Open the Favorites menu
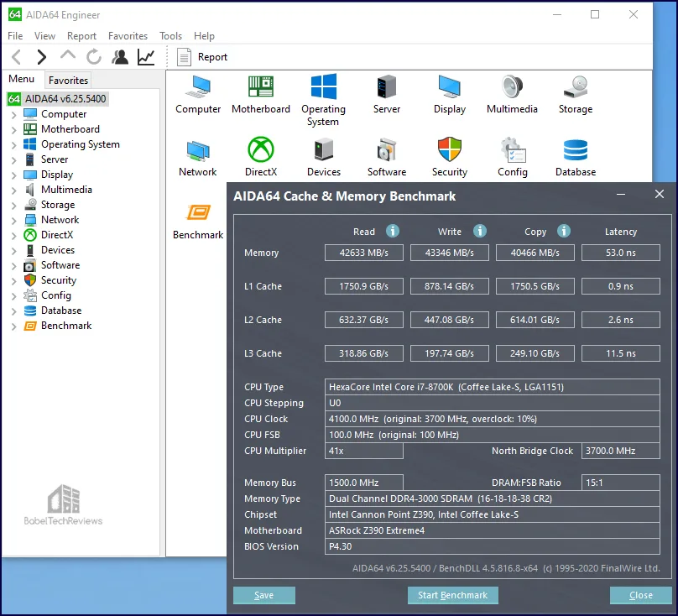Image resolution: width=678 pixels, height=616 pixels. 128,36
